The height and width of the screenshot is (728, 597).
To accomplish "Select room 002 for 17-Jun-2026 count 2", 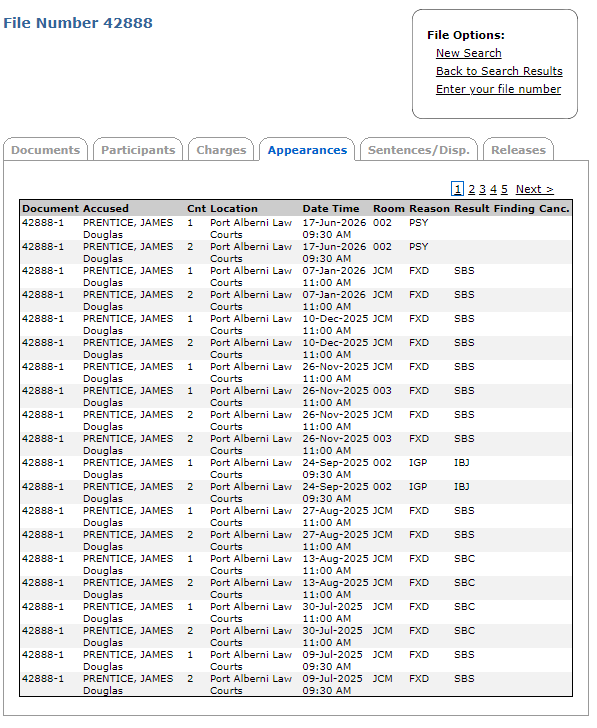I will click(382, 247).
